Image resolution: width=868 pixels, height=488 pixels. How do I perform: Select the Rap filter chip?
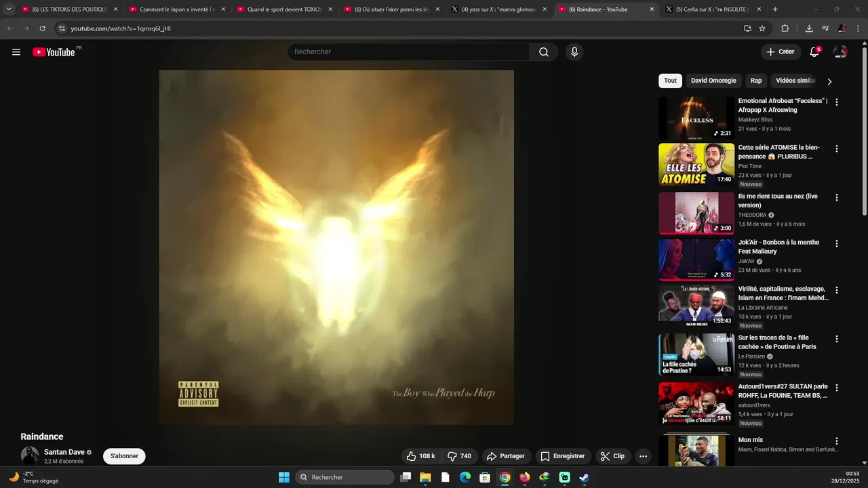point(756,81)
